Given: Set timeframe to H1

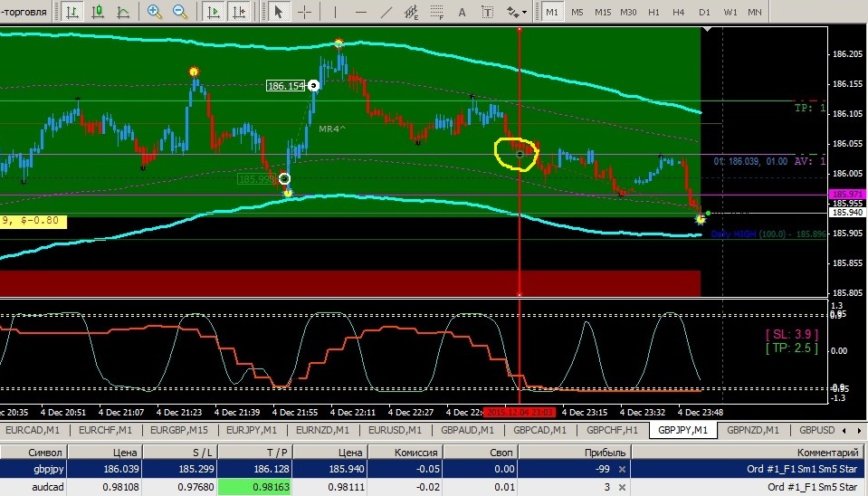Looking at the screenshot, I should (653, 12).
